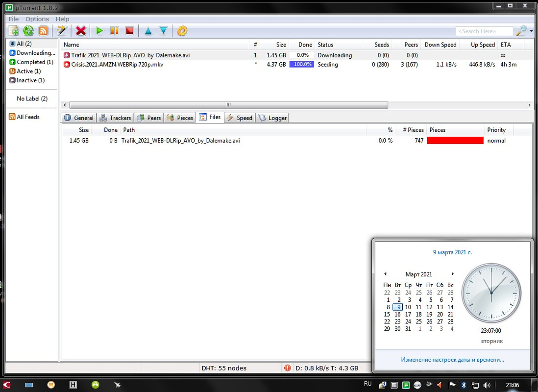538x392 pixels.
Task: Open All Feeds in the sidebar
Action: coord(24,117)
